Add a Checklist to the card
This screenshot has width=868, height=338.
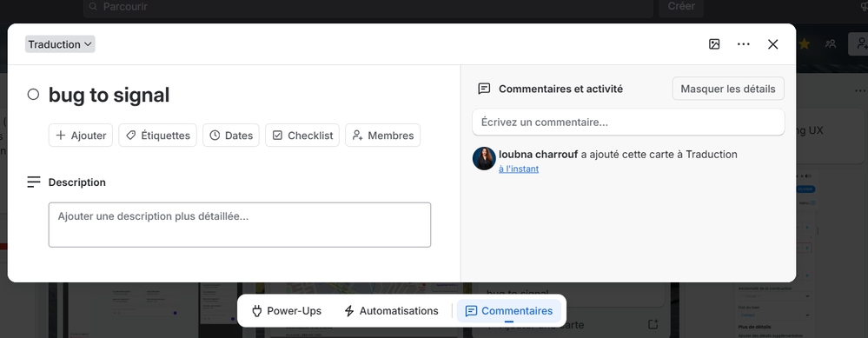coord(303,136)
